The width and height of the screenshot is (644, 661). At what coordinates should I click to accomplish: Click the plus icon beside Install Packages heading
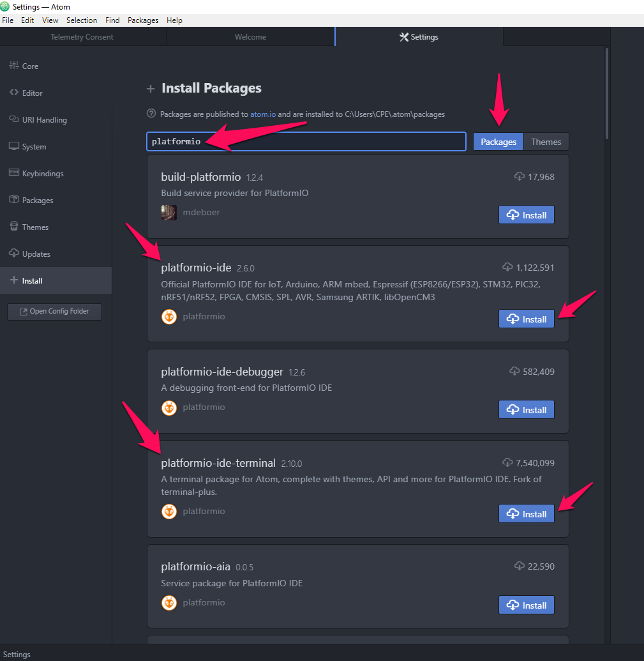click(x=151, y=89)
